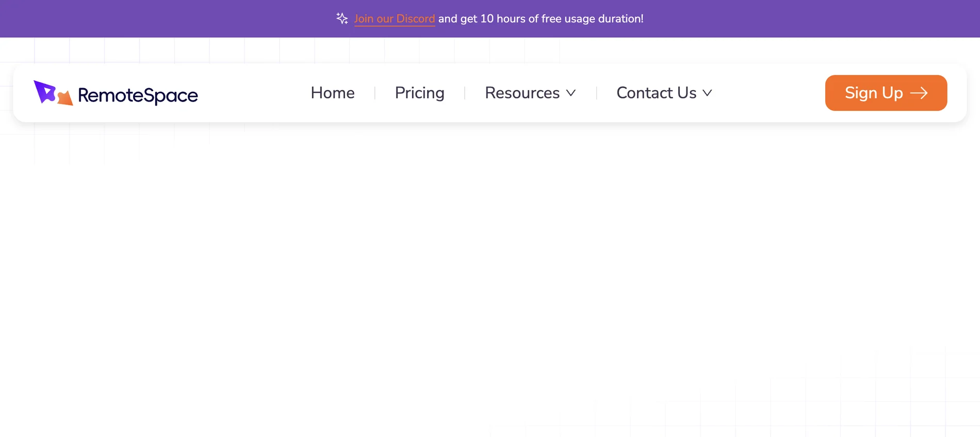Click the RemoteSpace wordmark text
Viewport: 980px width, 437px height.
coord(138,95)
